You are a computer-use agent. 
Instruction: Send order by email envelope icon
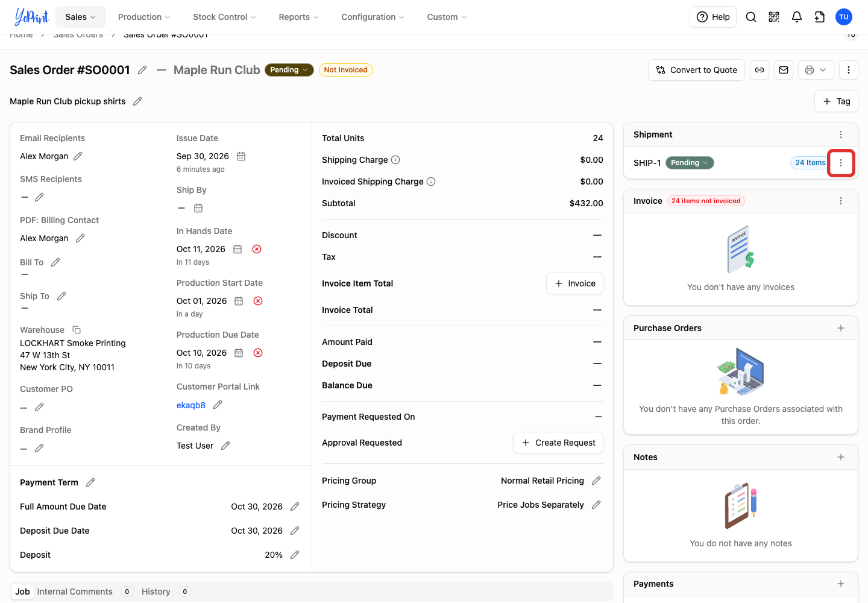click(784, 70)
